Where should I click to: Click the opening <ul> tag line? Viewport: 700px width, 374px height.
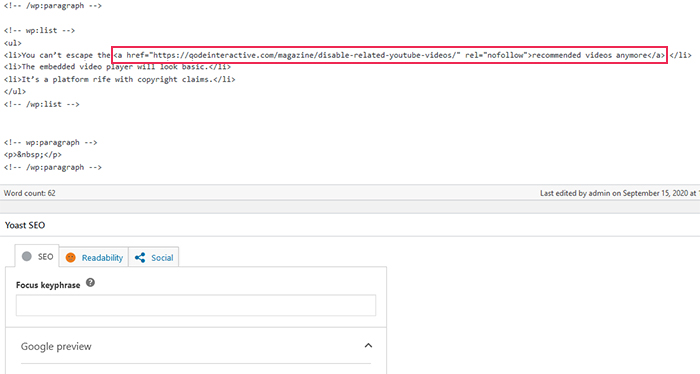click(12, 43)
